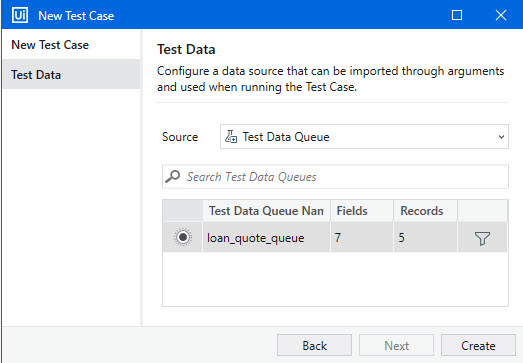Go to New Test Case step
523x363 pixels.
pyautogui.click(x=71, y=45)
